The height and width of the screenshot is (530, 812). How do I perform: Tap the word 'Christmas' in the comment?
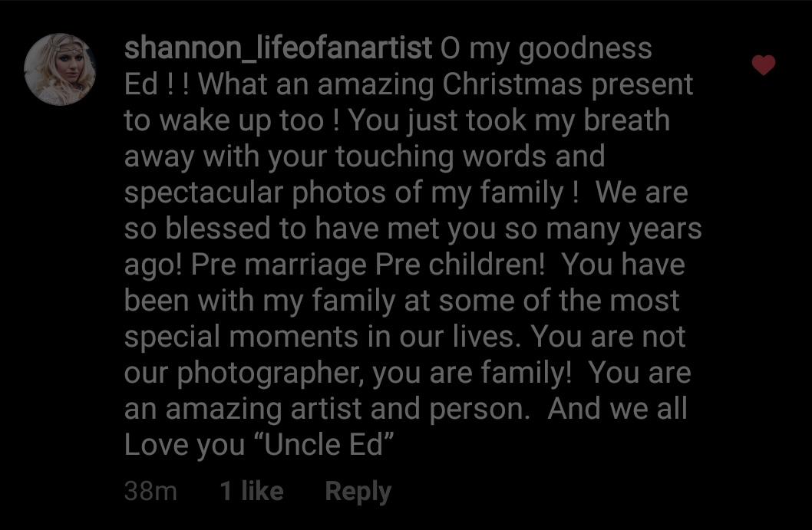tap(512, 84)
